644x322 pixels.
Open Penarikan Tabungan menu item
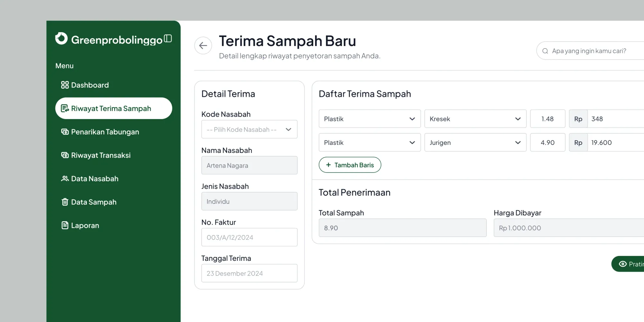coord(114,132)
